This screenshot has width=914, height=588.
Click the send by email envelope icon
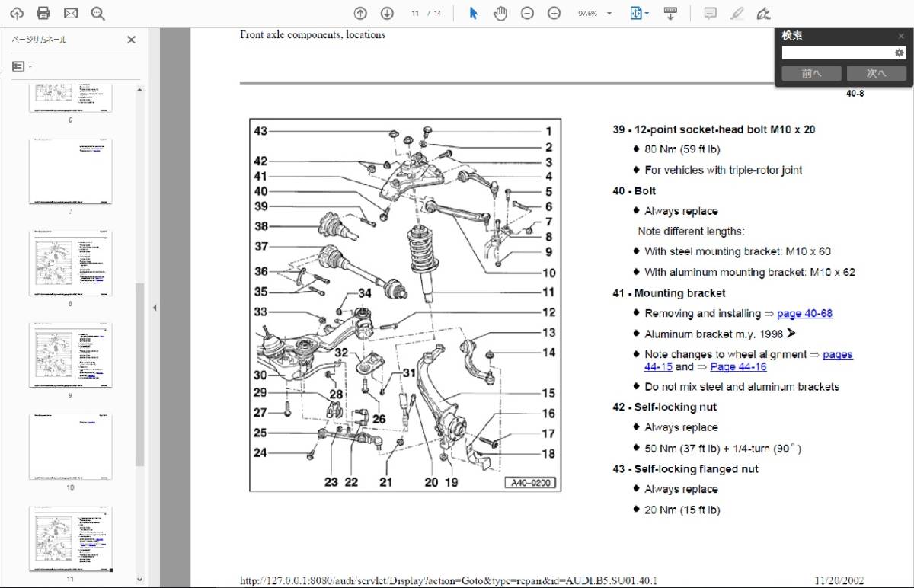(x=71, y=13)
